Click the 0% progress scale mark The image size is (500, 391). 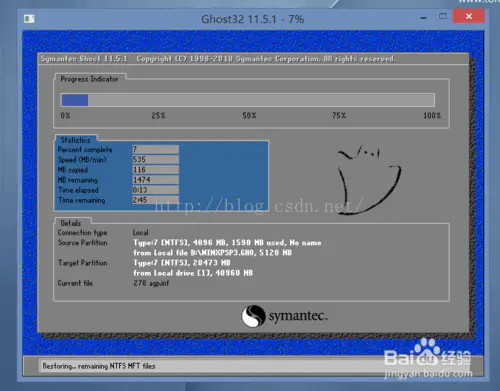point(65,116)
